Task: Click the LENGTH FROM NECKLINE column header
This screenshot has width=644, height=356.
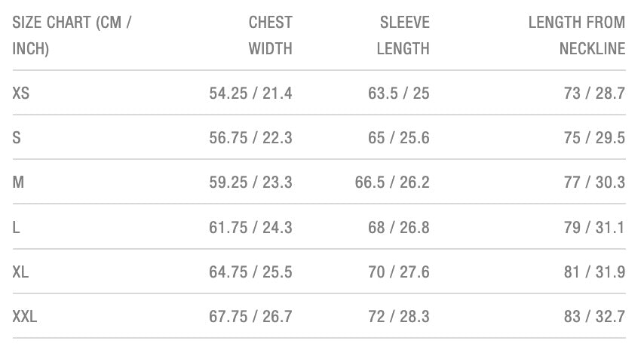Action: click(577, 35)
